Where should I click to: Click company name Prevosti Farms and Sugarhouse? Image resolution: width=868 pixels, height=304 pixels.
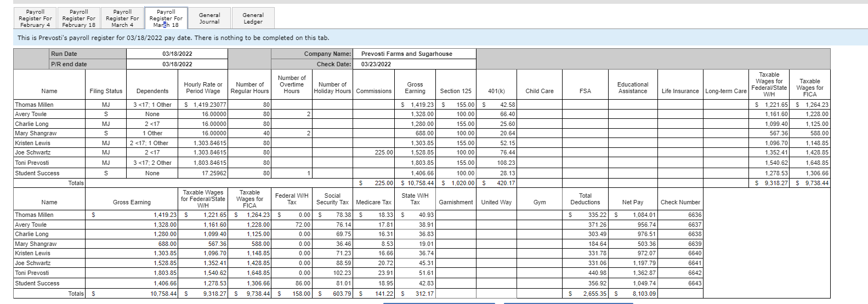point(407,54)
